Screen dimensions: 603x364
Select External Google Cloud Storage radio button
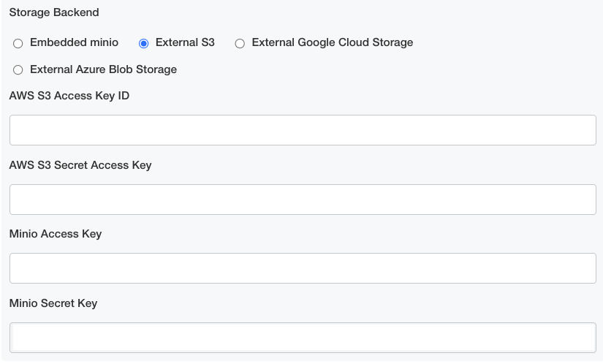click(240, 44)
